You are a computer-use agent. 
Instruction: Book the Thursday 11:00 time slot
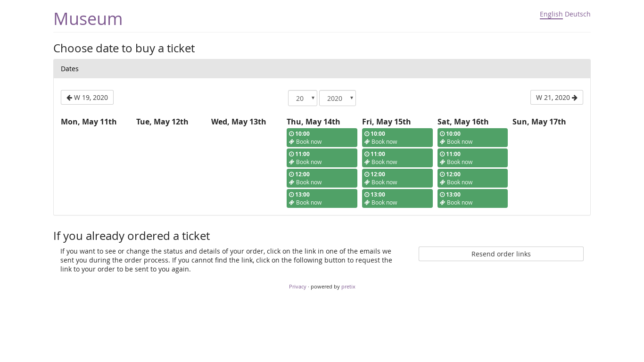pos(322,158)
